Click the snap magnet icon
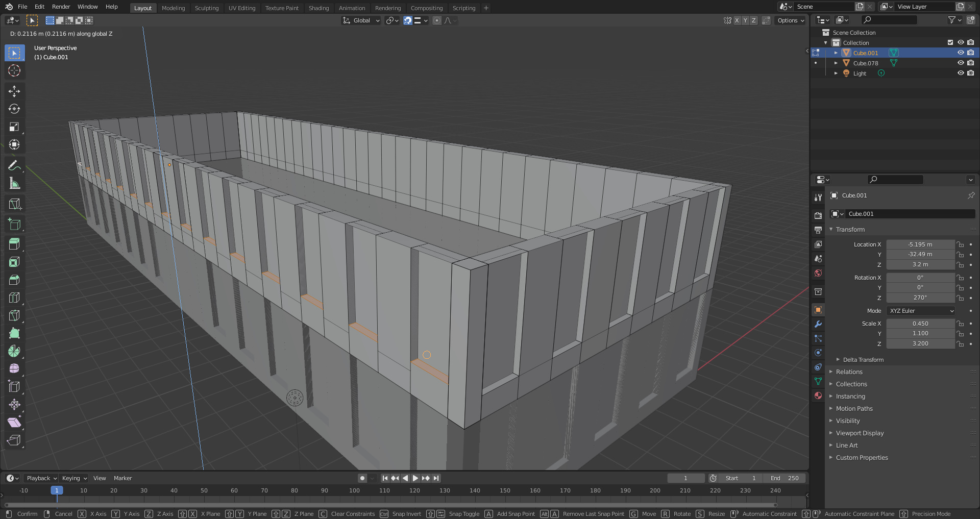The width and height of the screenshot is (980, 519). point(407,20)
